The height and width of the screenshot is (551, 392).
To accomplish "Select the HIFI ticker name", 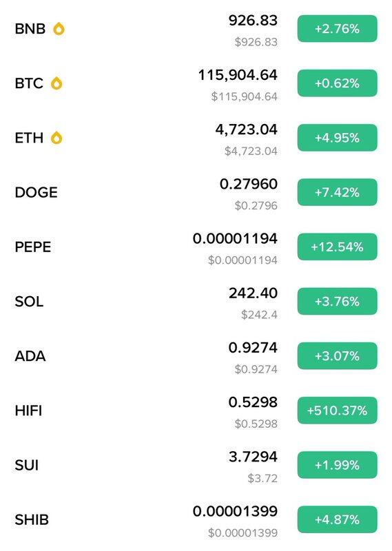I will click(x=28, y=410).
